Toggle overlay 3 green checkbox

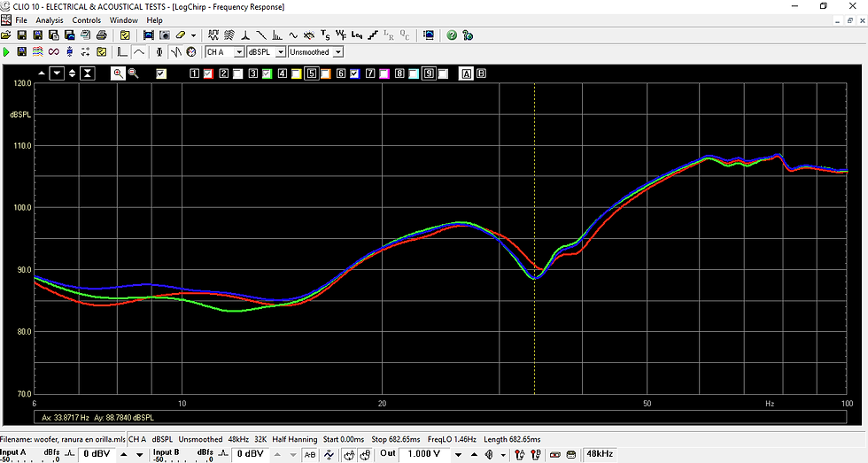267,73
